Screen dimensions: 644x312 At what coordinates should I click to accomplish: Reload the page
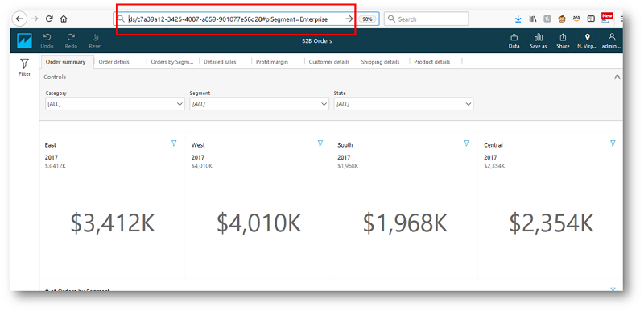coord(49,19)
